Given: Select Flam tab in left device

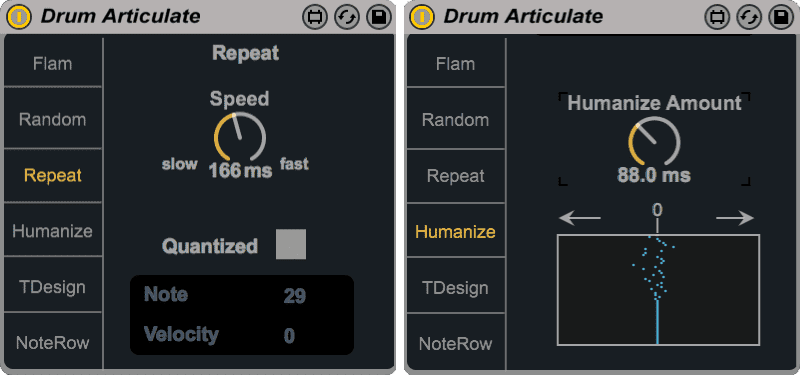Looking at the screenshot, I should tap(53, 63).
